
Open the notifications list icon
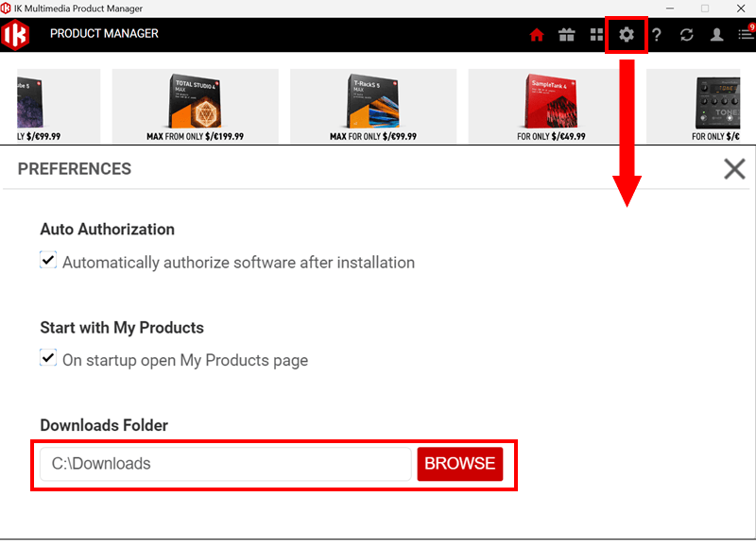click(747, 34)
